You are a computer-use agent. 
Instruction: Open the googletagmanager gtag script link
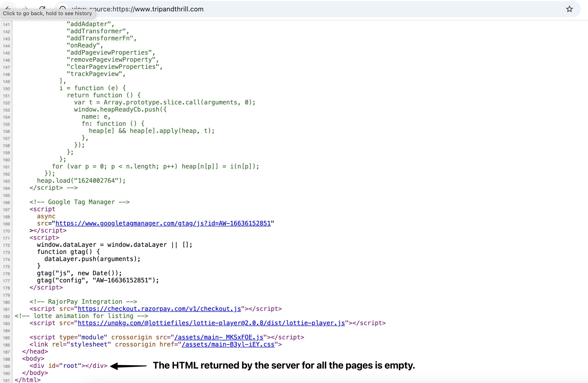[163, 223]
